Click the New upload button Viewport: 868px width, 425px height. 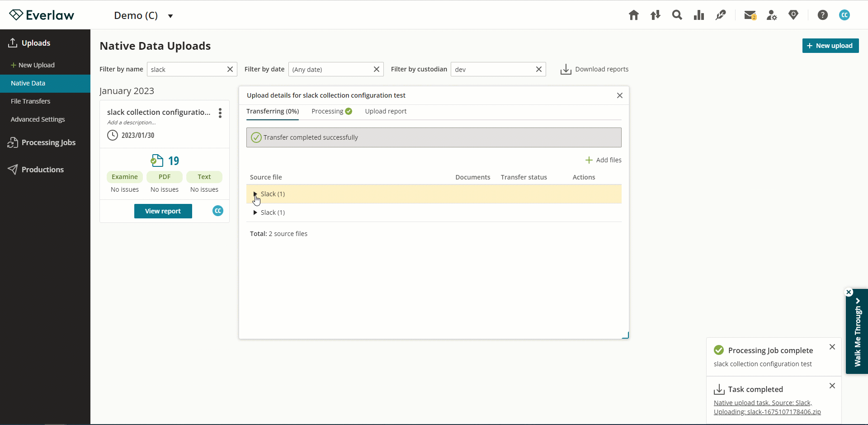tap(830, 45)
